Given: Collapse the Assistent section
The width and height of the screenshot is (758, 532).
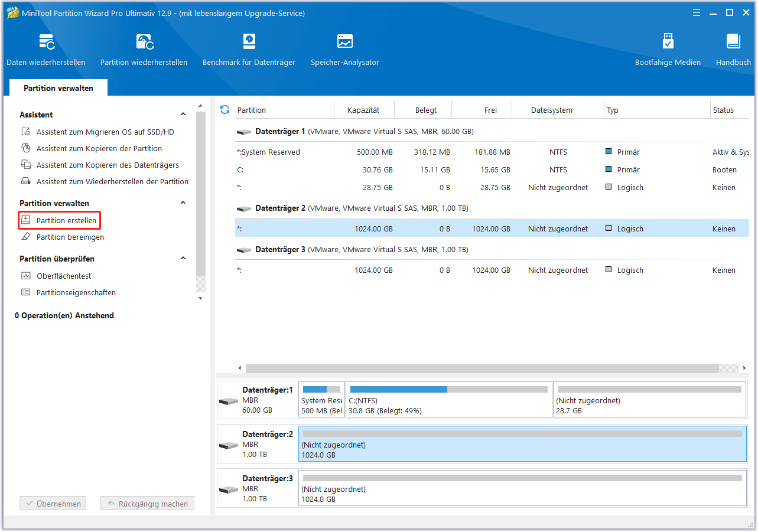Looking at the screenshot, I should [183, 115].
